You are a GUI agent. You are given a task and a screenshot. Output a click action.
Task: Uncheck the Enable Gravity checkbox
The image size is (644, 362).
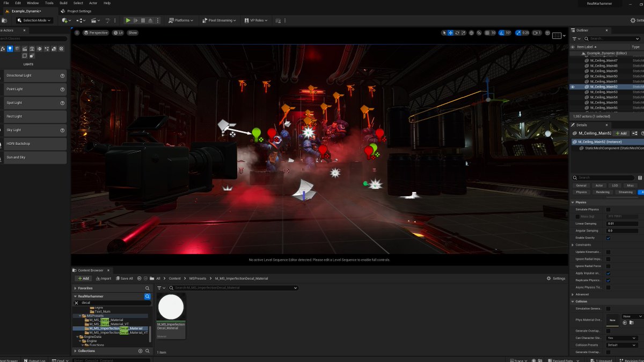pyautogui.click(x=608, y=238)
